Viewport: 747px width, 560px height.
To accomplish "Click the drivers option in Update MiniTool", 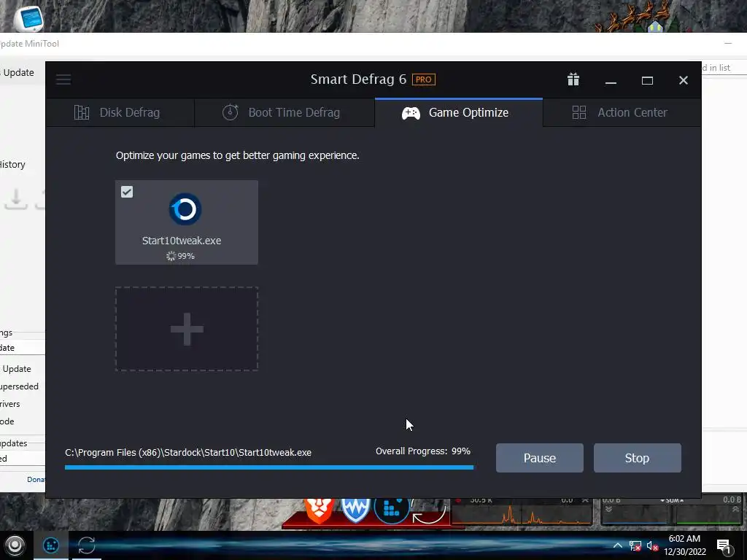I will pyautogui.click(x=10, y=404).
